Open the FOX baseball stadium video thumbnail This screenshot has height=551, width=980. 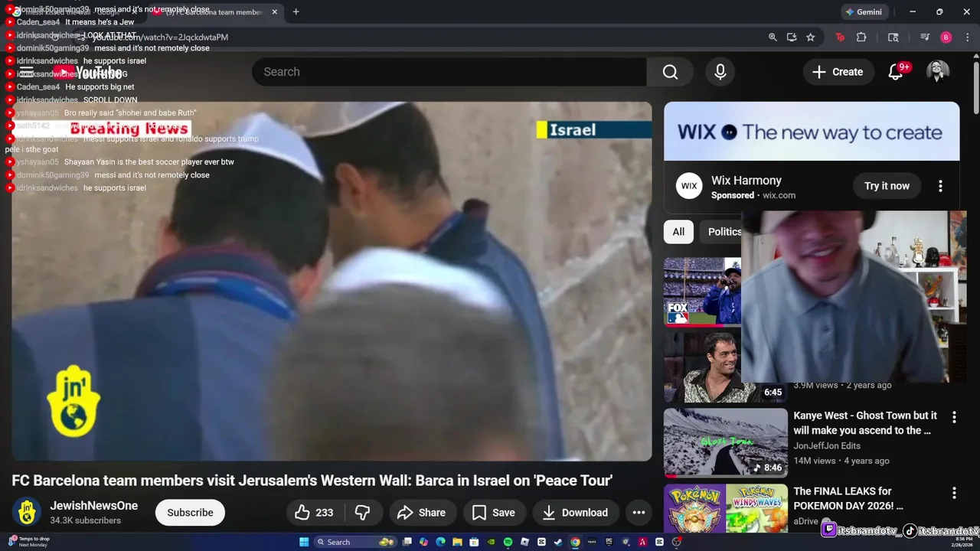point(702,292)
